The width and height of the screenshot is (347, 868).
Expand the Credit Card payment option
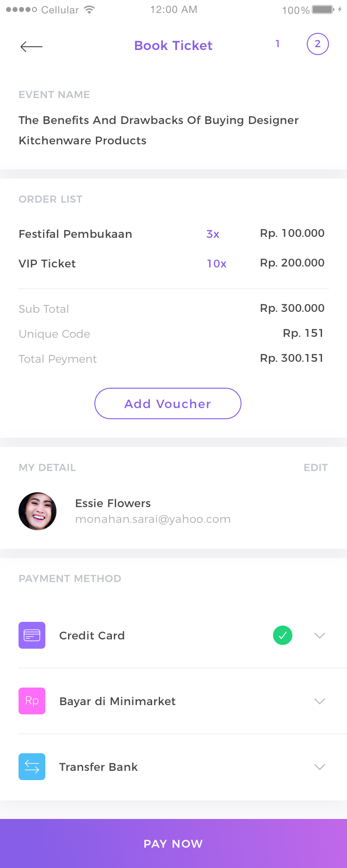(x=320, y=635)
